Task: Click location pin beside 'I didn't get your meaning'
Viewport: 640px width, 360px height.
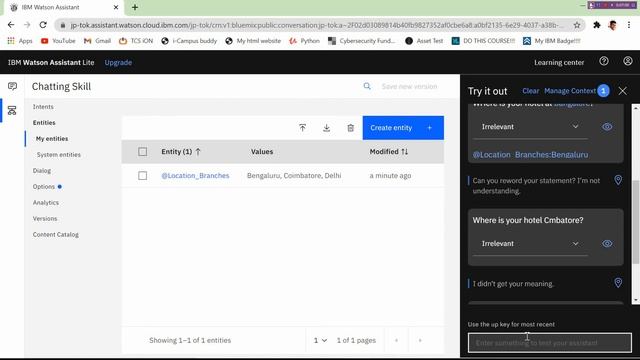Action: 618,282
